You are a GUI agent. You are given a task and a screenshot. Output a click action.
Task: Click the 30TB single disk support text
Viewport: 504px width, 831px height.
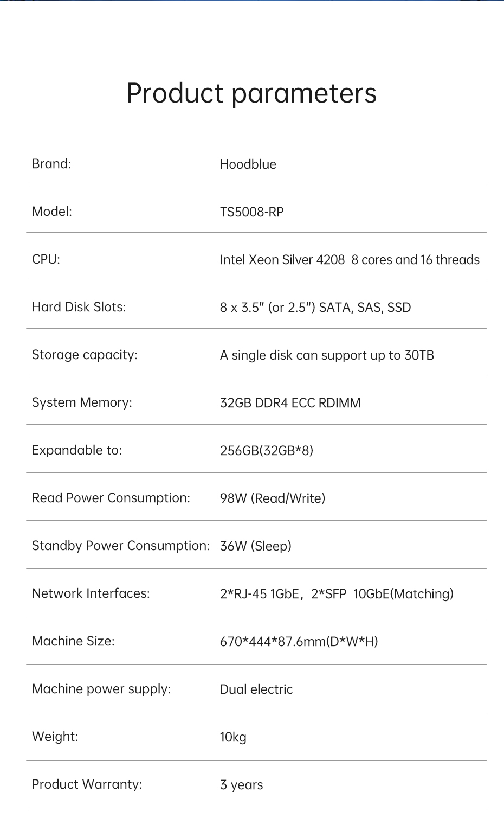pos(327,355)
